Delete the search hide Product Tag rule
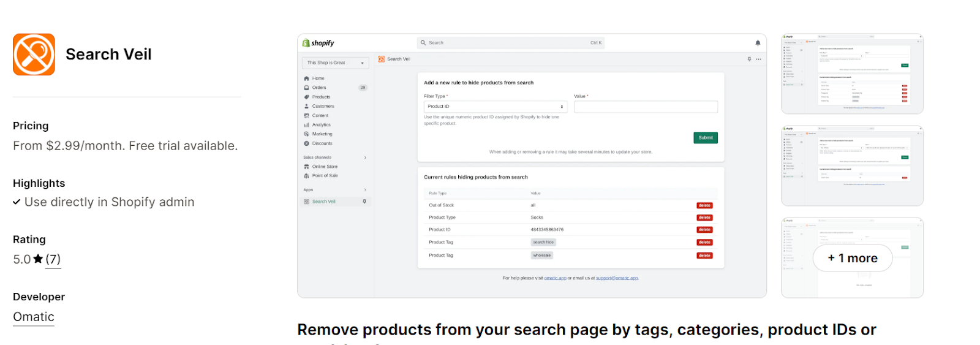 704,243
